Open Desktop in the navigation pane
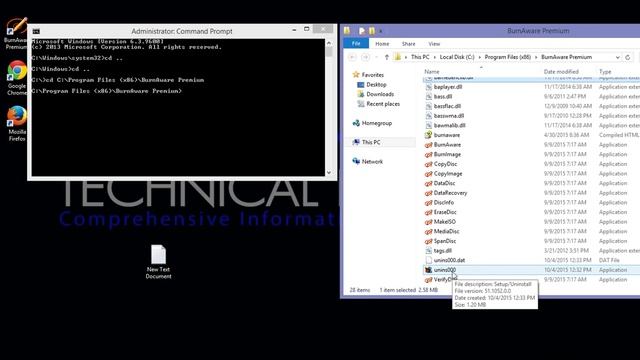640x360 pixels. [372, 85]
